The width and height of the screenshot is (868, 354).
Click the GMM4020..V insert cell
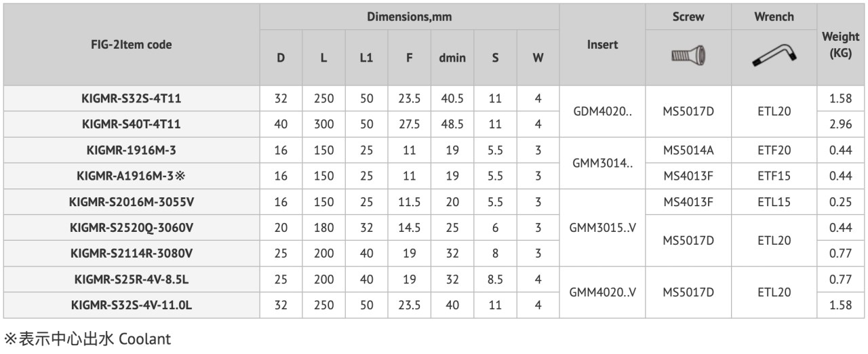tap(602, 292)
